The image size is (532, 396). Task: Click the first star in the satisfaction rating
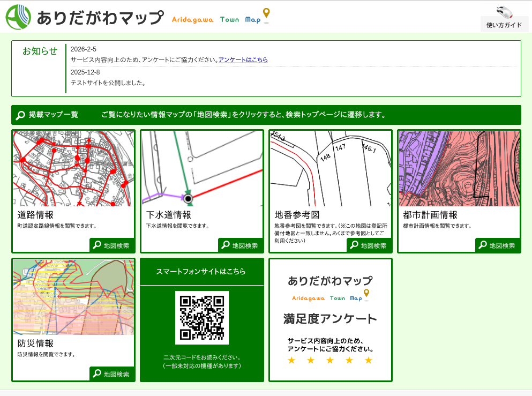tap(291, 361)
